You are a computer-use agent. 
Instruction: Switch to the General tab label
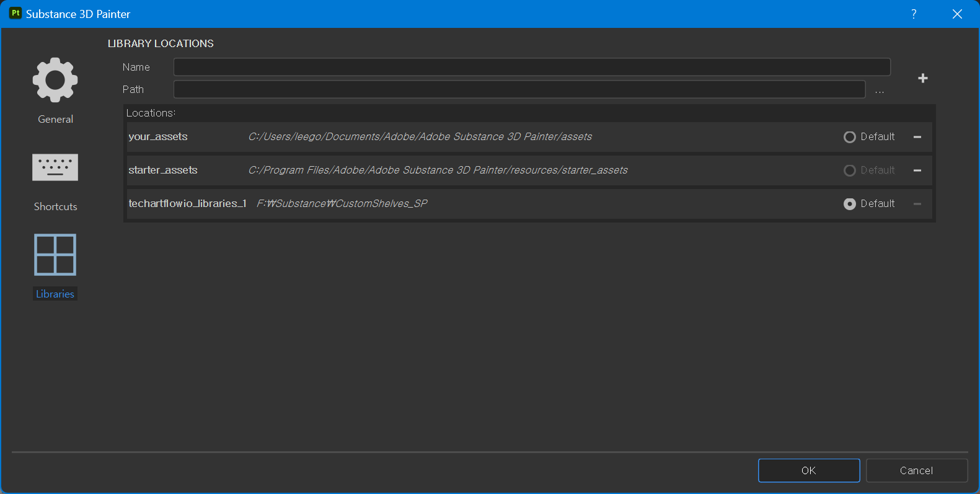pyautogui.click(x=55, y=119)
